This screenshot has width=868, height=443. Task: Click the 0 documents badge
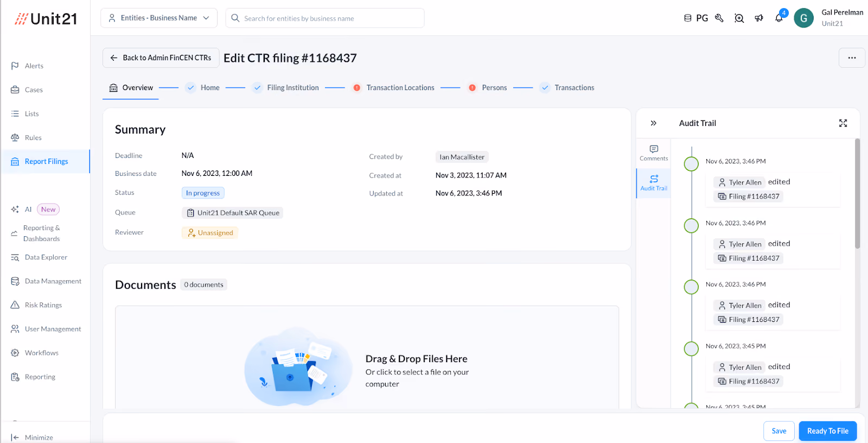(x=203, y=284)
